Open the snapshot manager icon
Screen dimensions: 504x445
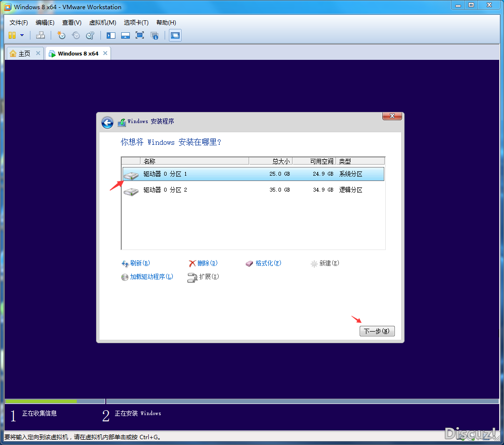(x=90, y=35)
